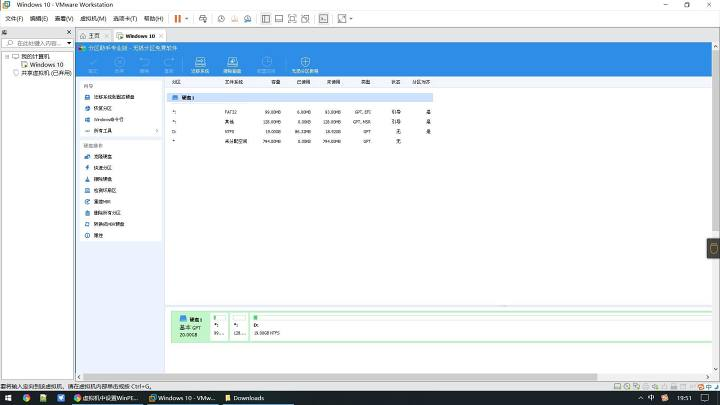Open the snapshot manager toolbar icon

[x=248, y=19]
